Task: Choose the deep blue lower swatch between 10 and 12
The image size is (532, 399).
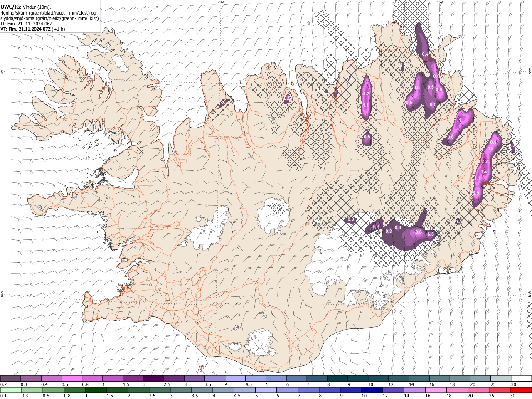Action: 372,390
